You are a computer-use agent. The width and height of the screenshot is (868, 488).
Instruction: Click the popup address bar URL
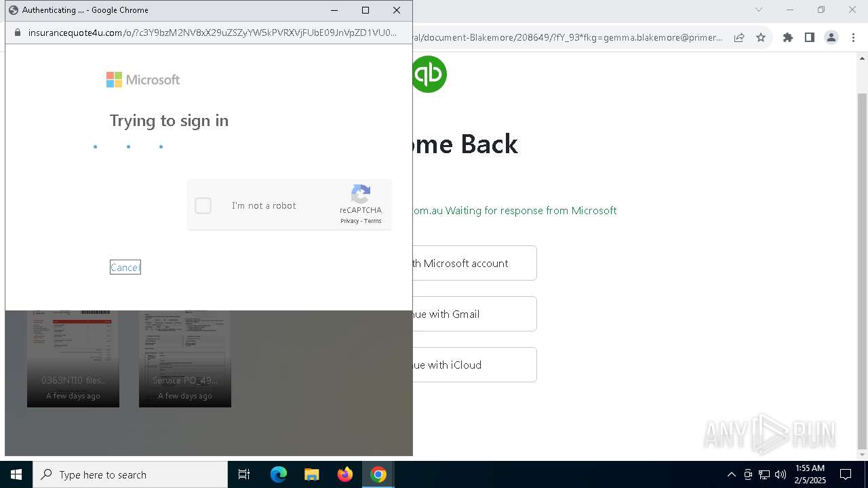tap(212, 33)
